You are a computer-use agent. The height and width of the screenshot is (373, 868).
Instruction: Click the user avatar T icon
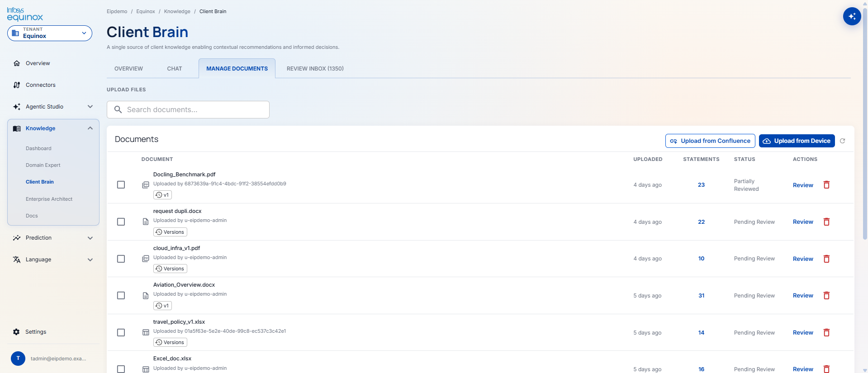click(x=18, y=359)
